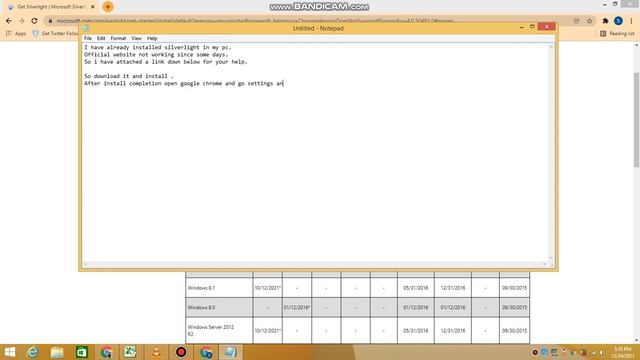Open the Notepad File menu
The image size is (640, 360).
88,38
